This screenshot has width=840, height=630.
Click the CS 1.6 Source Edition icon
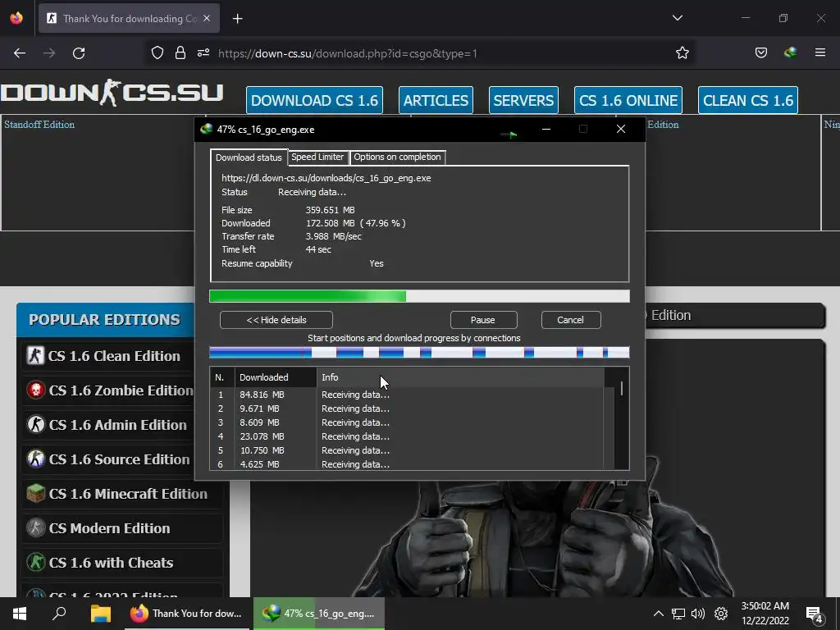(35, 459)
